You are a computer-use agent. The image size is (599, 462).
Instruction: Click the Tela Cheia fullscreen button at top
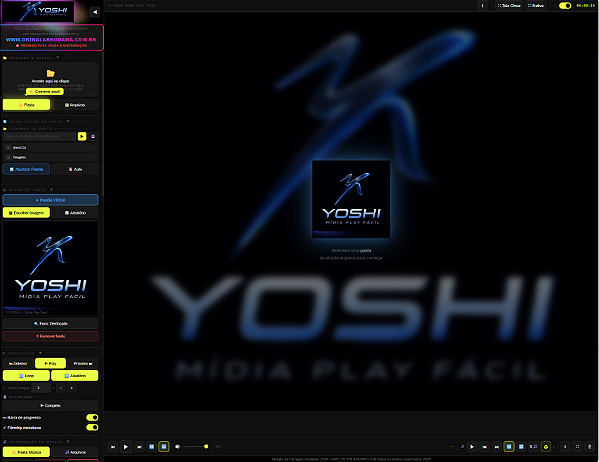(509, 5)
